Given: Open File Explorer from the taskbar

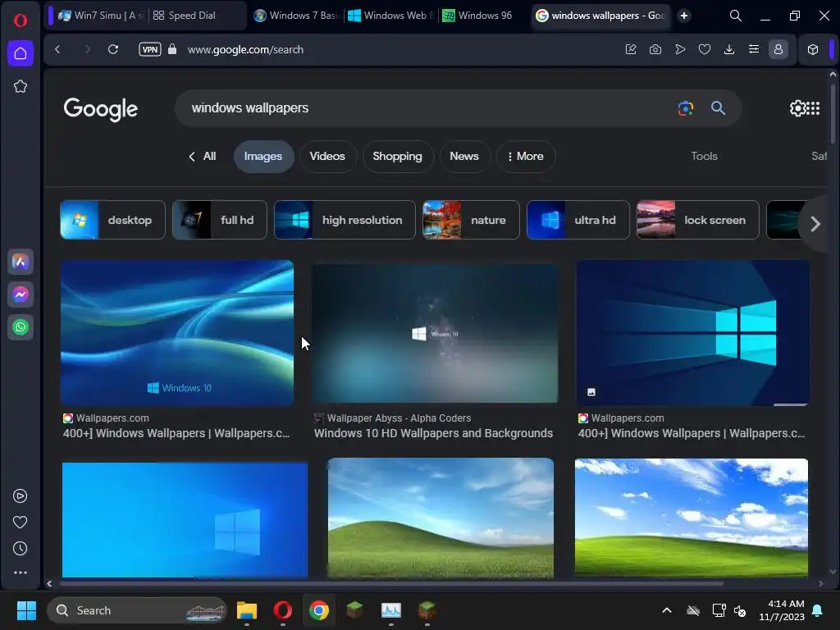Looking at the screenshot, I should (x=247, y=610).
